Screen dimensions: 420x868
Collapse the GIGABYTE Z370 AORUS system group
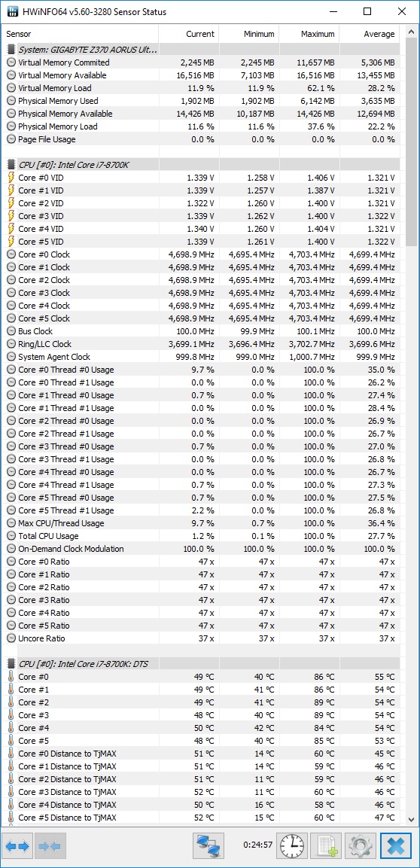click(11, 50)
